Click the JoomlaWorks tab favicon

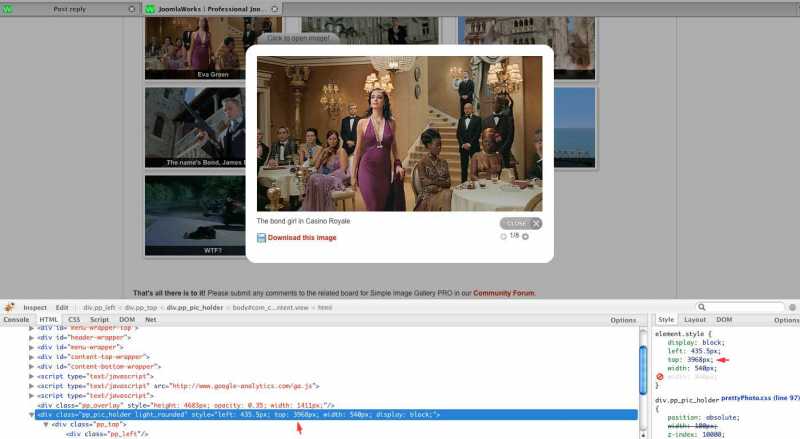(150, 9)
